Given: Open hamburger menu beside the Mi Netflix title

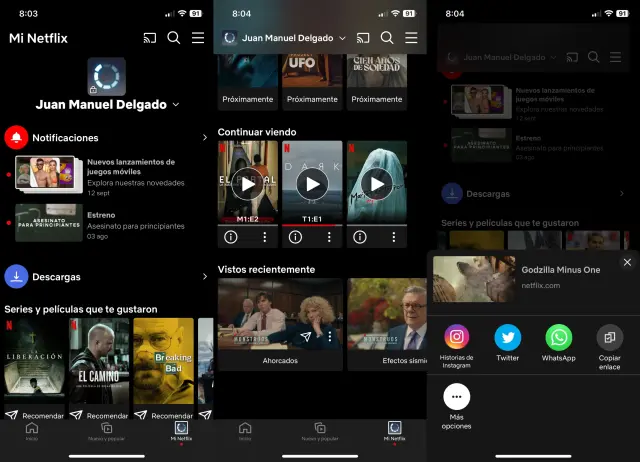Looking at the screenshot, I should click(198, 38).
